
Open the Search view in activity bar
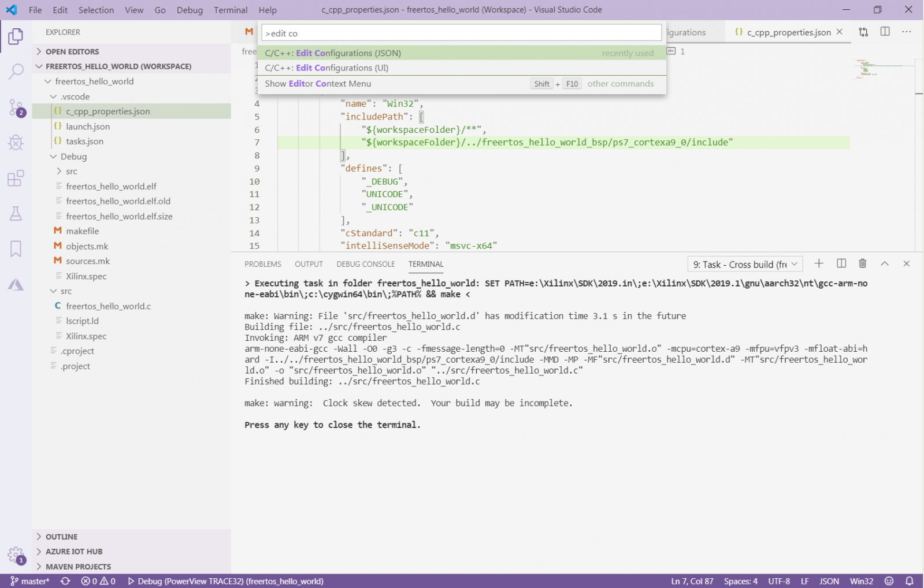tap(16, 72)
